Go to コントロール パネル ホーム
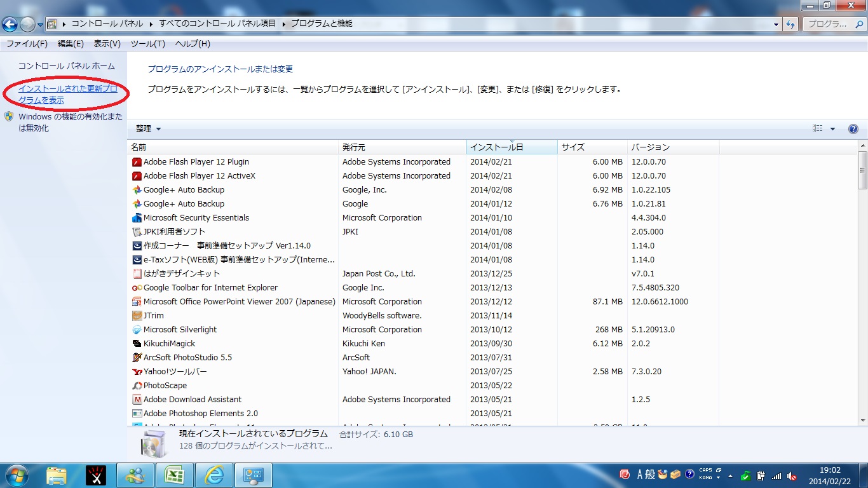Viewport: 868px width, 488px height. pos(66,66)
